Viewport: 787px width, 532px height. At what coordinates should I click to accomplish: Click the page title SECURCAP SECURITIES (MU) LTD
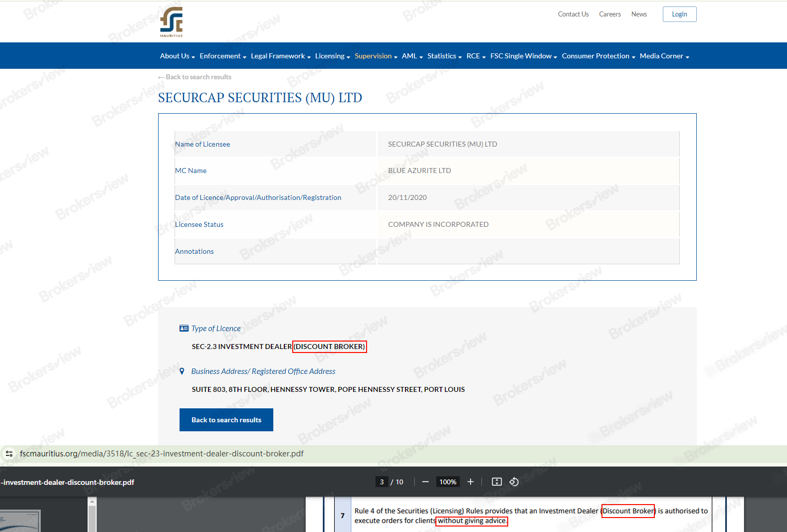(x=260, y=98)
